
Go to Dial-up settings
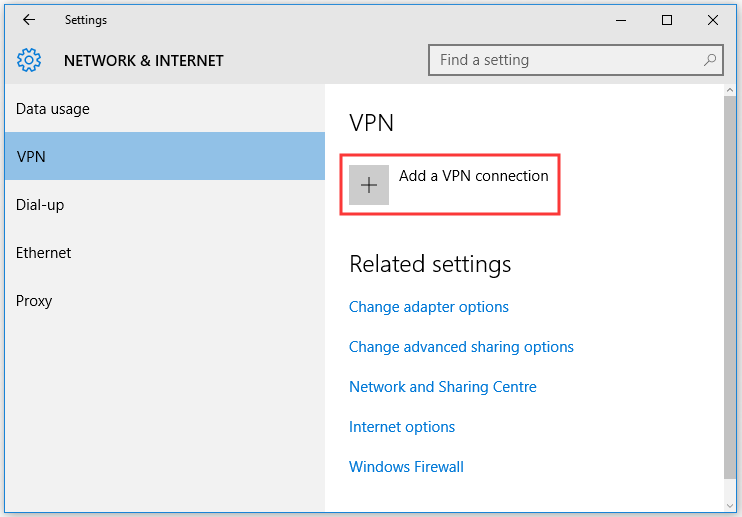click(165, 205)
